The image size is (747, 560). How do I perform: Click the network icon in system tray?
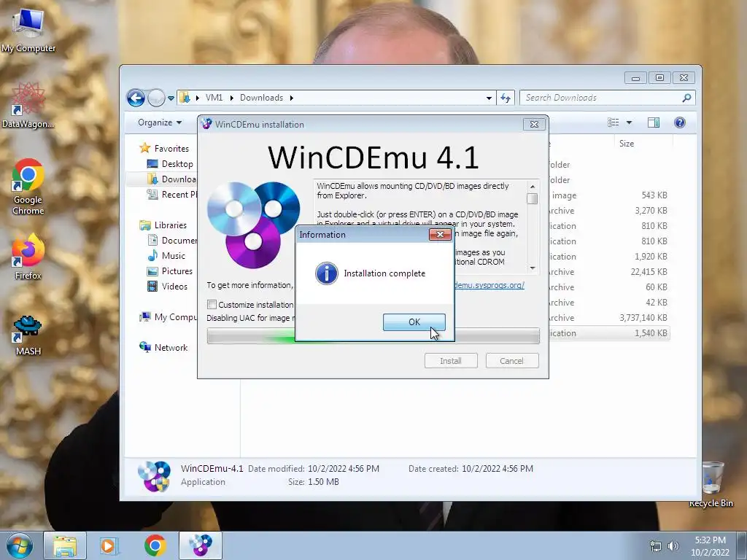656,546
